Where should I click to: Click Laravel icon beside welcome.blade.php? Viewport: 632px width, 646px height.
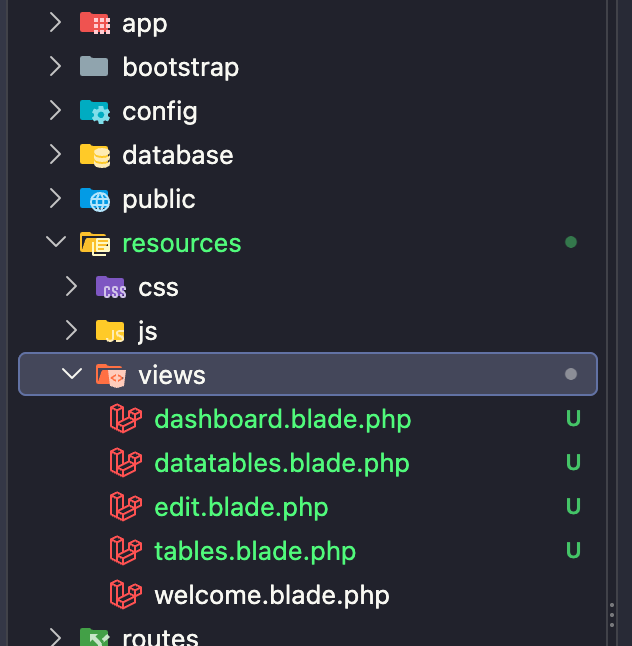coord(126,595)
